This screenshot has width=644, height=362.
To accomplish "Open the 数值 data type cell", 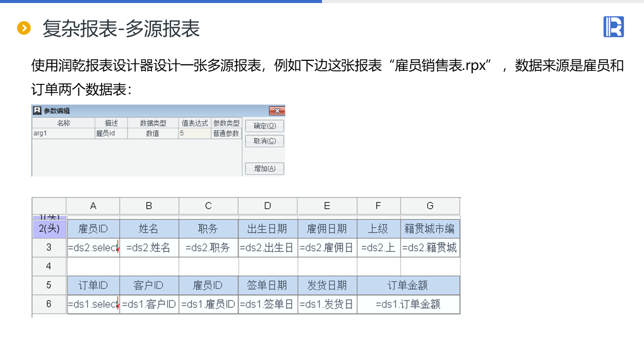I will click(x=153, y=134).
